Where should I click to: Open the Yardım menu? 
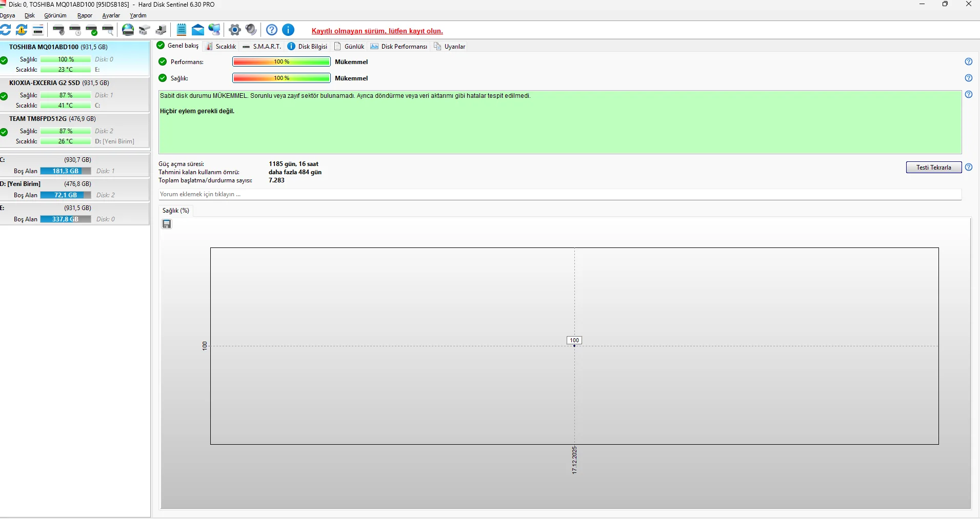[x=138, y=15]
